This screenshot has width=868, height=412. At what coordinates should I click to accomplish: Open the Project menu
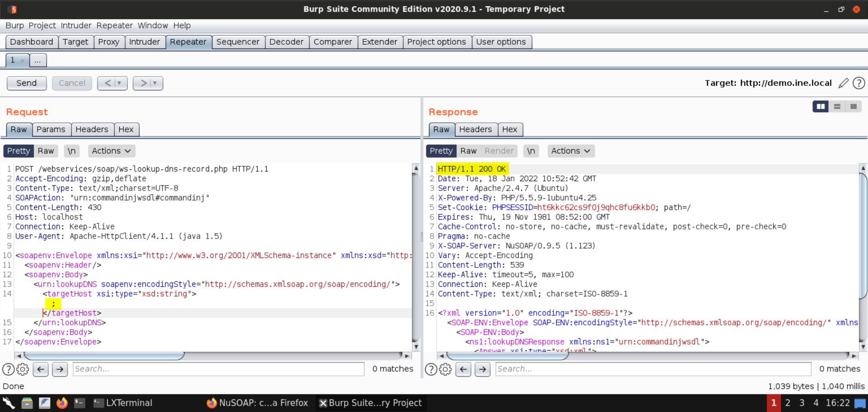pyautogui.click(x=42, y=25)
